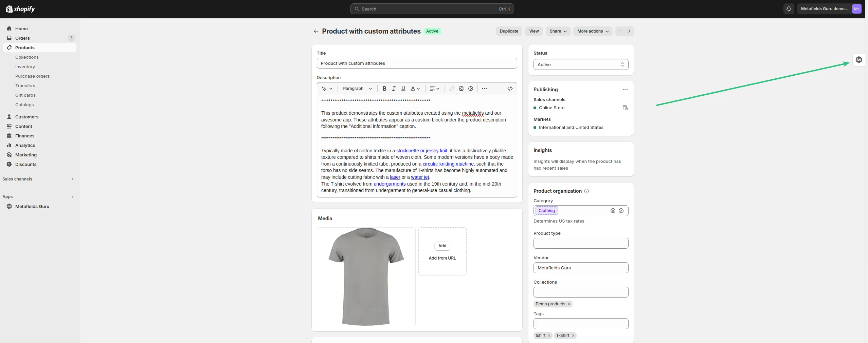Select the gray t-shirt media thumbnail

pos(366,277)
